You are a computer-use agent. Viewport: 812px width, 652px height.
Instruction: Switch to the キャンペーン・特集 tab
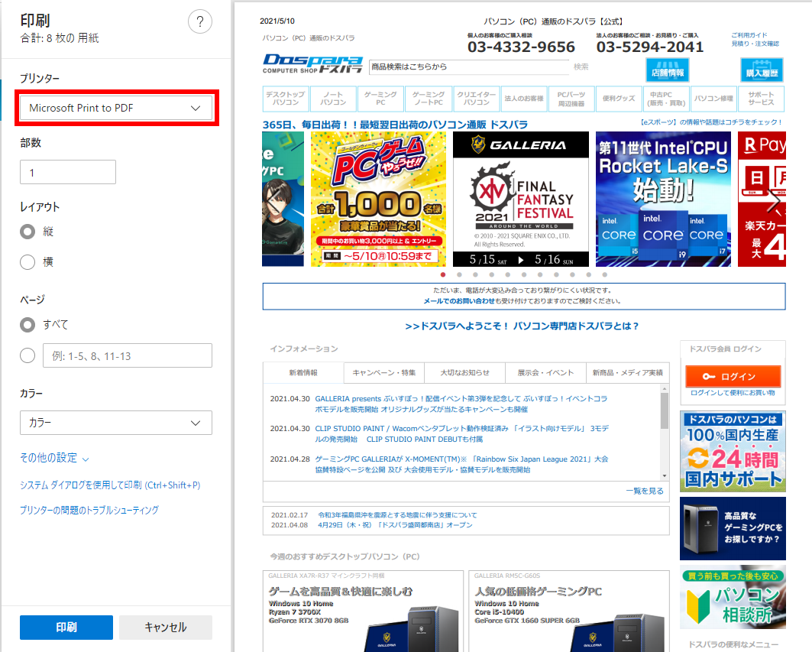(x=383, y=373)
